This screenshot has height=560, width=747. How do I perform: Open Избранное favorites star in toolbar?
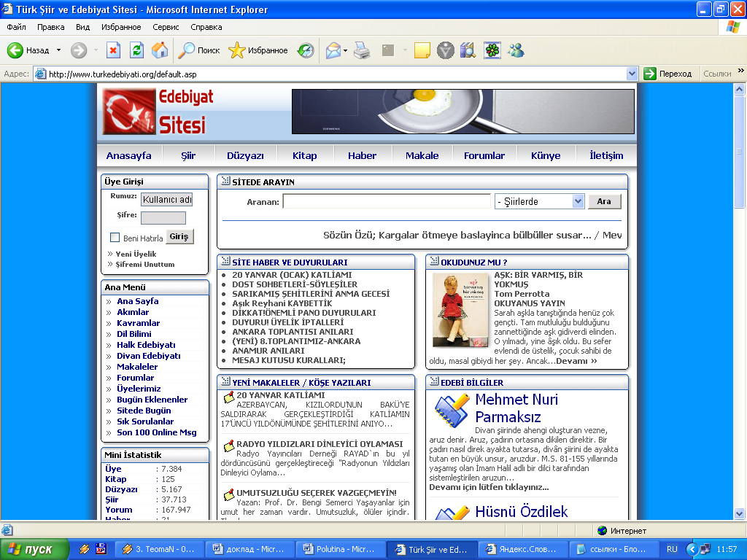(x=258, y=50)
